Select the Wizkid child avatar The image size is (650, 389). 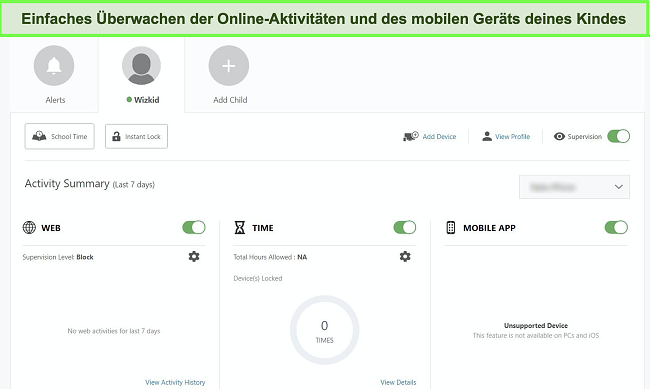[x=141, y=66]
